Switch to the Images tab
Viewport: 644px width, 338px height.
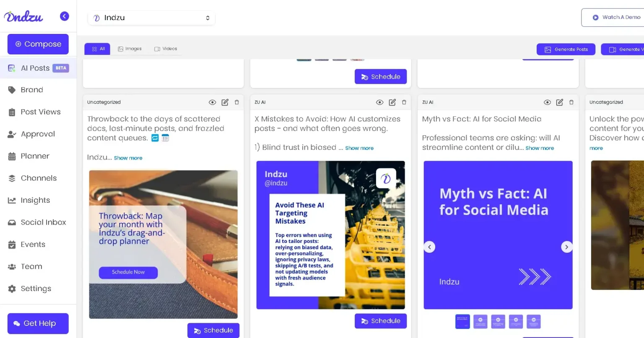coord(130,49)
